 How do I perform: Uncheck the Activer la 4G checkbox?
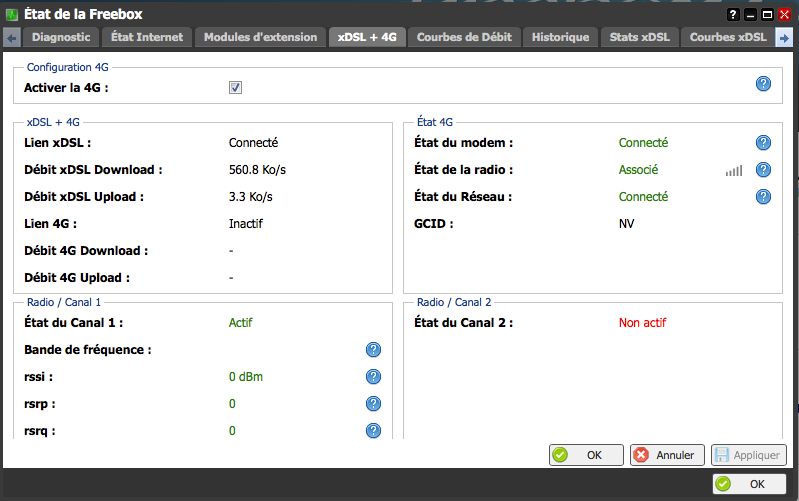tap(235, 88)
